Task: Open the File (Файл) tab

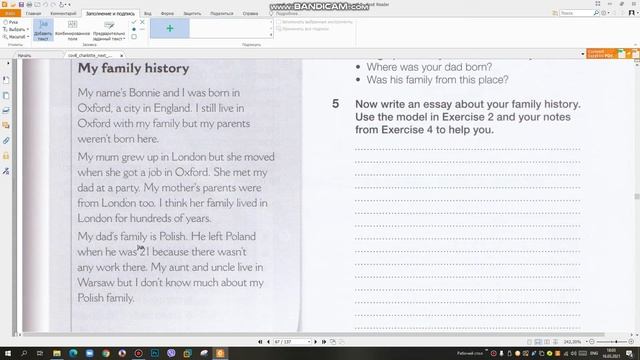Action: 10,13
